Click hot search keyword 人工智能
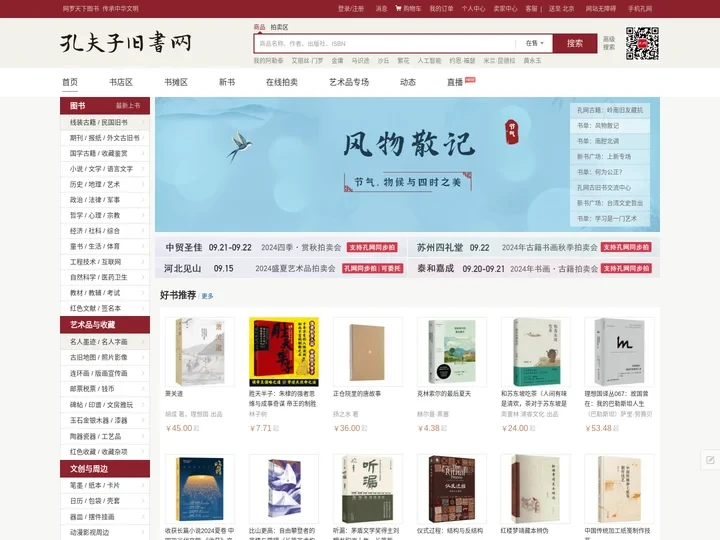Screen dimensions: 720x540 pyautogui.click(x=429, y=61)
